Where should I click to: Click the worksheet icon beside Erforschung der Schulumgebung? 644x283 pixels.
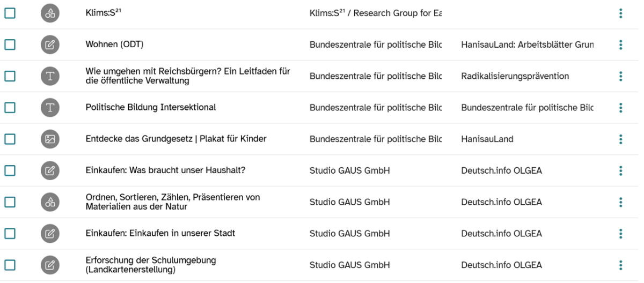50,265
